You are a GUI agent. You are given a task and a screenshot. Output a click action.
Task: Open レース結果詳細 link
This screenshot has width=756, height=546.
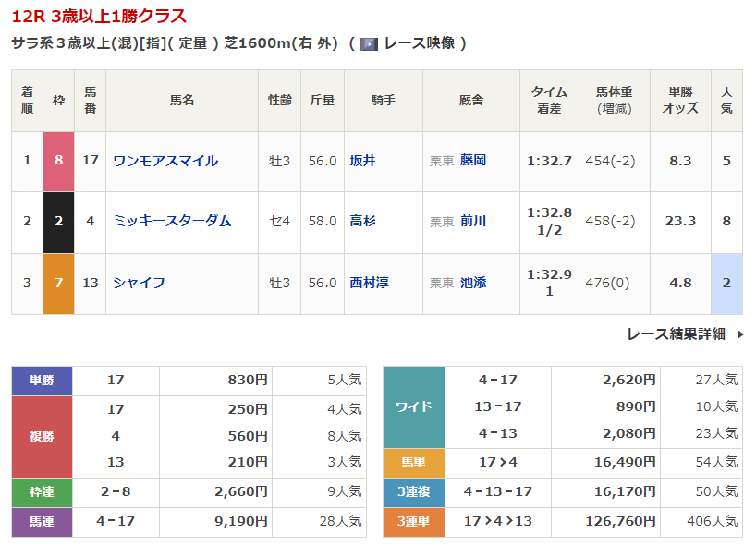676,334
